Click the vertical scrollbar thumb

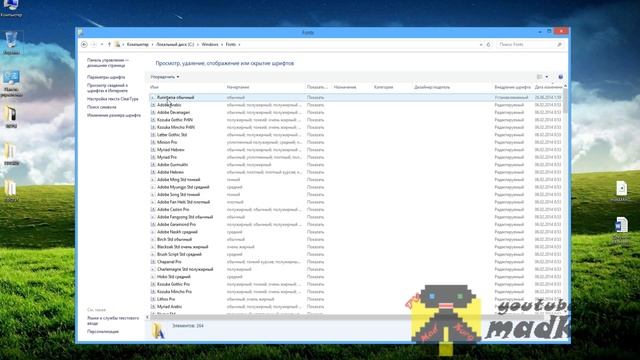click(565, 101)
